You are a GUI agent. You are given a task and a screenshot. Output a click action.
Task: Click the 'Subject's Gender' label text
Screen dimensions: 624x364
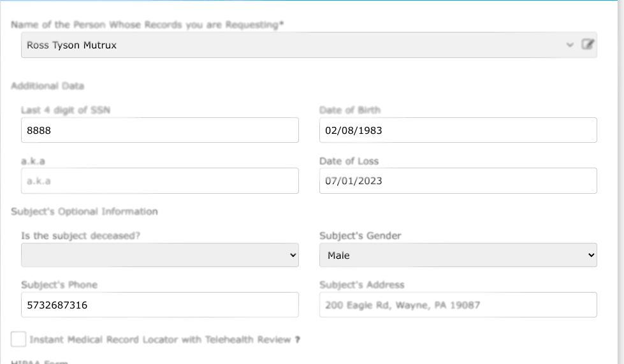click(x=360, y=236)
